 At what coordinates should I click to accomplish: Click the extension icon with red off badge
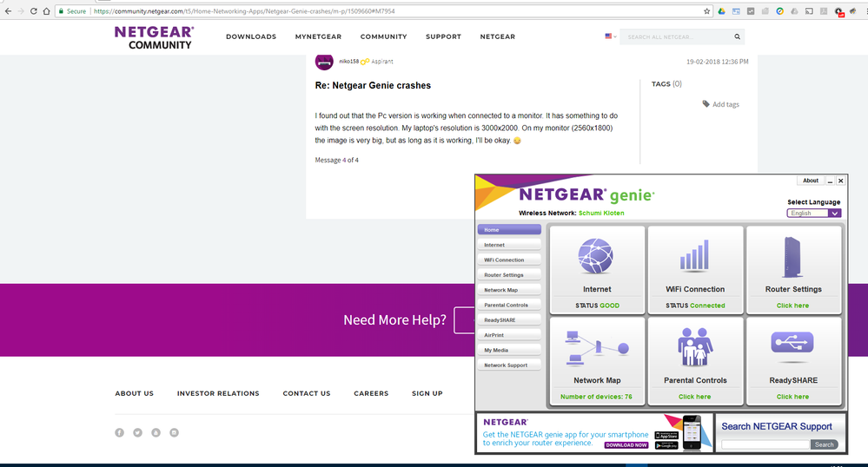pyautogui.click(x=838, y=11)
